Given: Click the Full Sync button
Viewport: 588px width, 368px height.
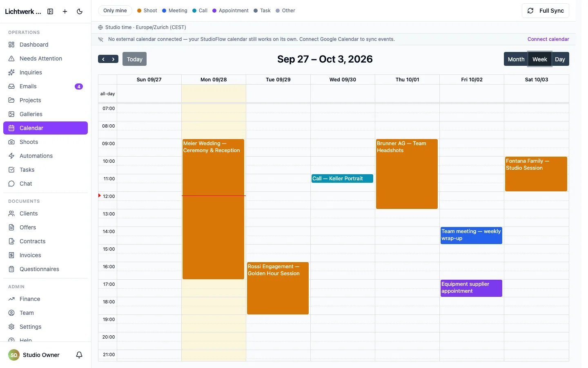Looking at the screenshot, I should (x=546, y=11).
